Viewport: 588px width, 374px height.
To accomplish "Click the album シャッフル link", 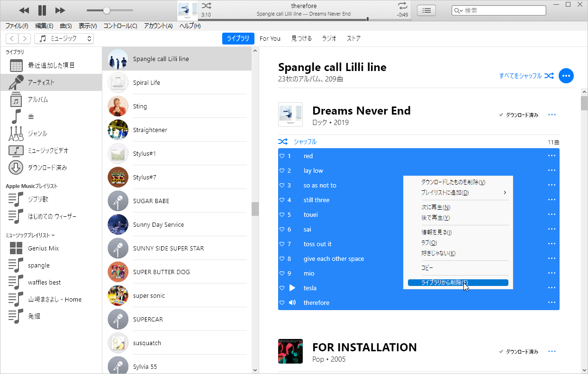I will 297,142.
